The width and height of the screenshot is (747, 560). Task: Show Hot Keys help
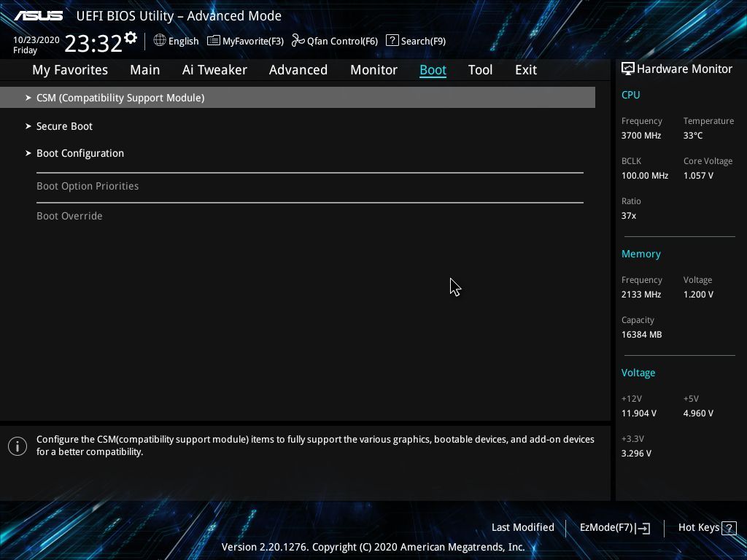pyautogui.click(x=698, y=527)
